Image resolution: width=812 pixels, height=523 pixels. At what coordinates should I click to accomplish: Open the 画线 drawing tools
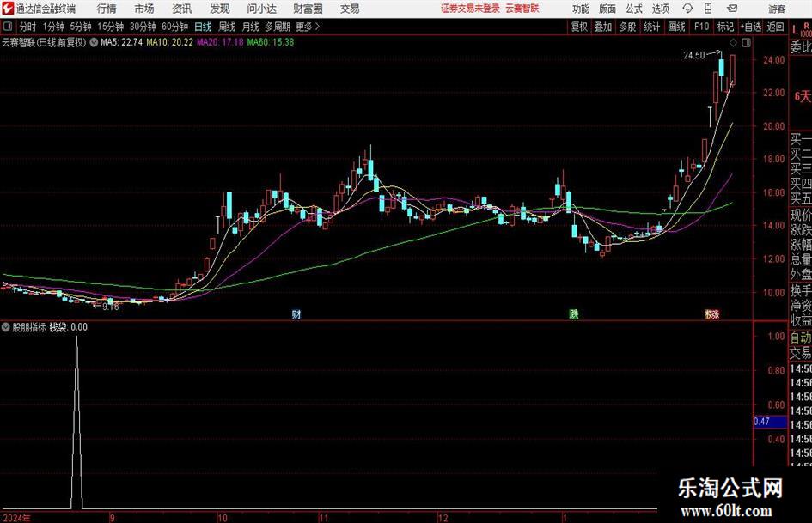pyautogui.click(x=677, y=27)
